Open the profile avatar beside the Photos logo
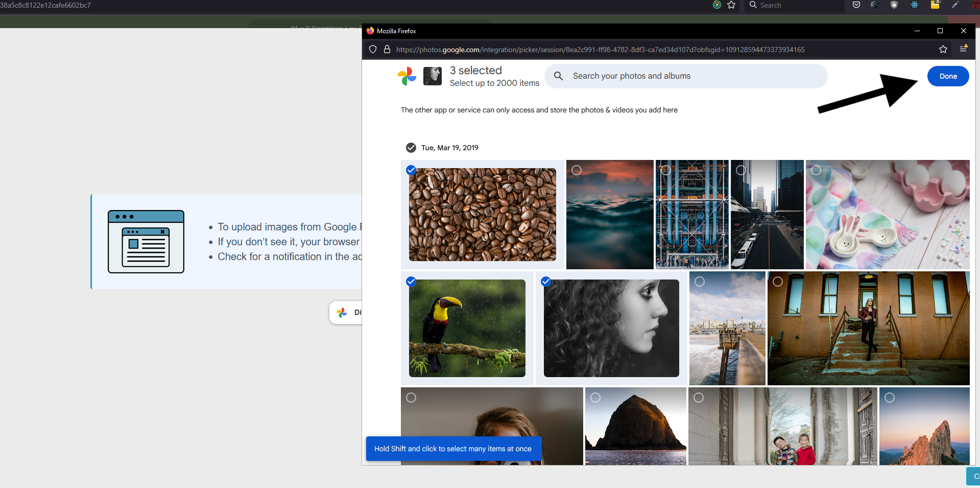The image size is (980, 488). pos(432,76)
